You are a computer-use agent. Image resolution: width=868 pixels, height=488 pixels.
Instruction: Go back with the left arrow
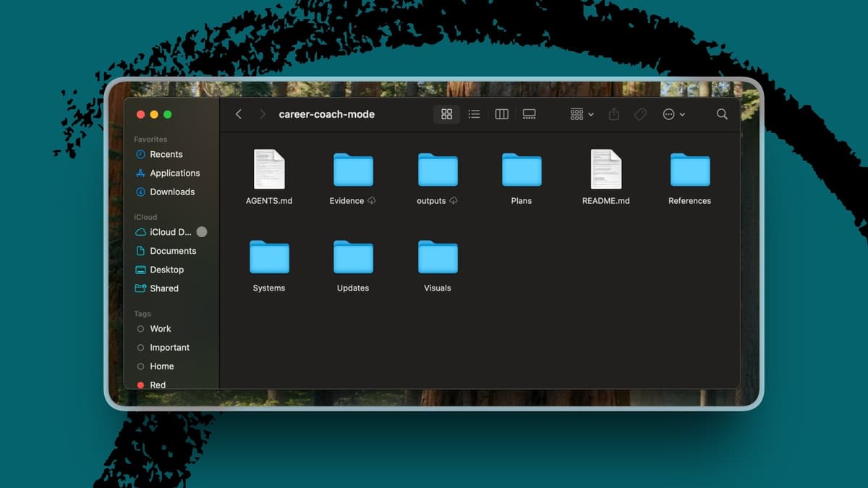(239, 114)
